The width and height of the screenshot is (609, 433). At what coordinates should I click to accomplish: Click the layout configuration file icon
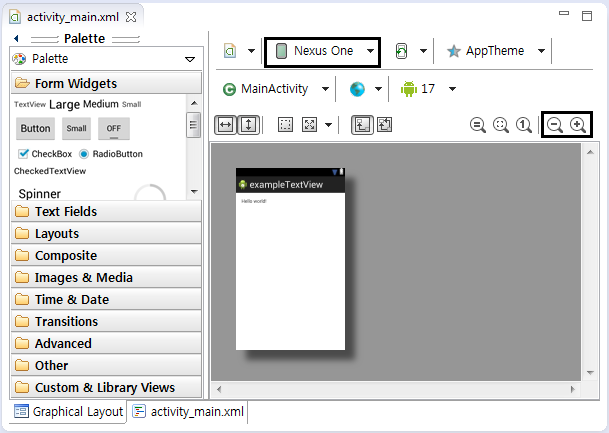[x=230, y=51]
